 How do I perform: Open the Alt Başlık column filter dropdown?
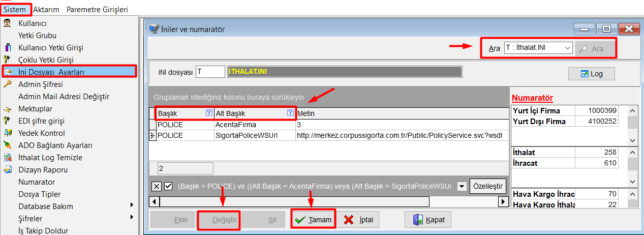coord(290,113)
